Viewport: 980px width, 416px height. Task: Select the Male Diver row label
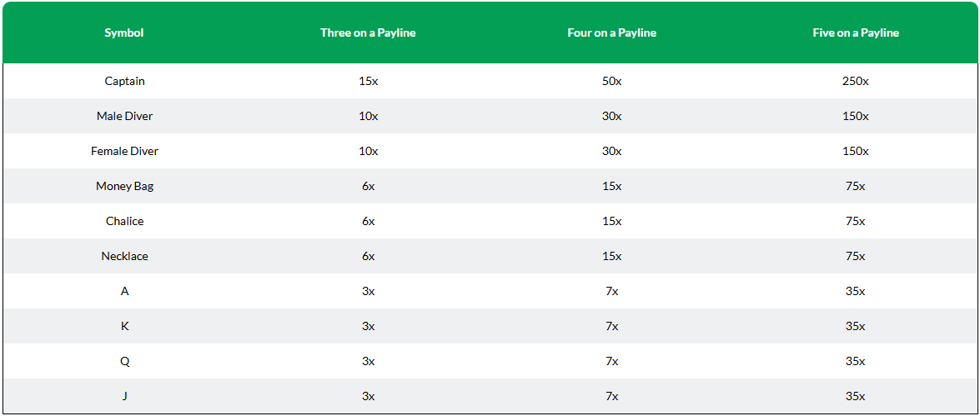coord(124,116)
